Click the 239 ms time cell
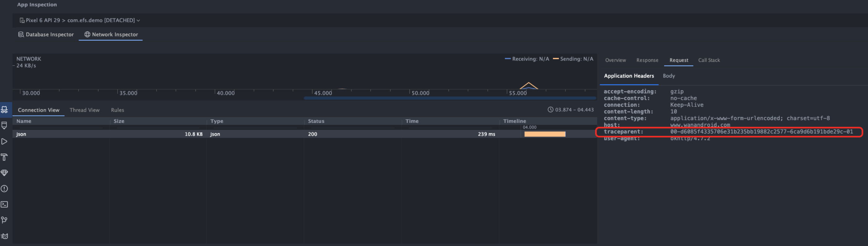The image size is (868, 246). [487, 134]
